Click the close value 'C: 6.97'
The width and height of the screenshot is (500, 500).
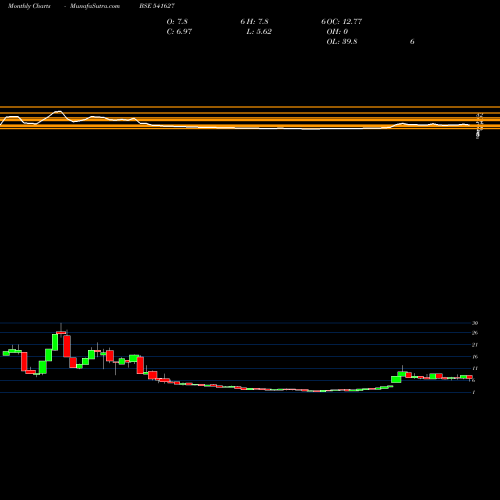point(179,32)
